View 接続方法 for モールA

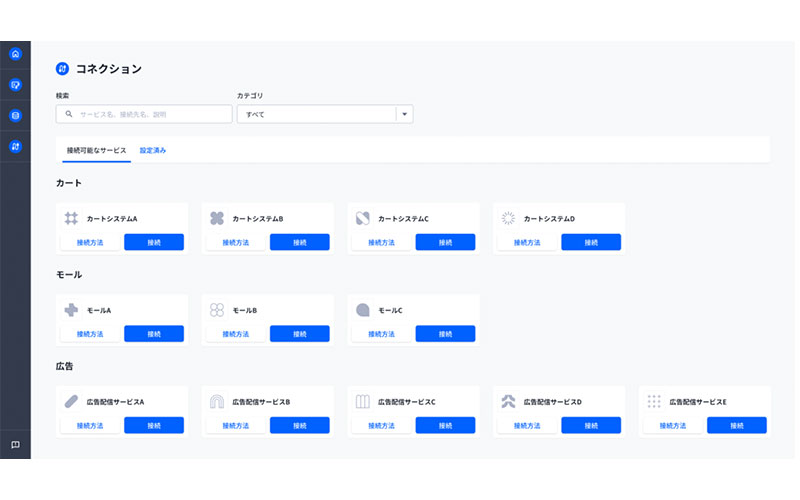pos(90,334)
